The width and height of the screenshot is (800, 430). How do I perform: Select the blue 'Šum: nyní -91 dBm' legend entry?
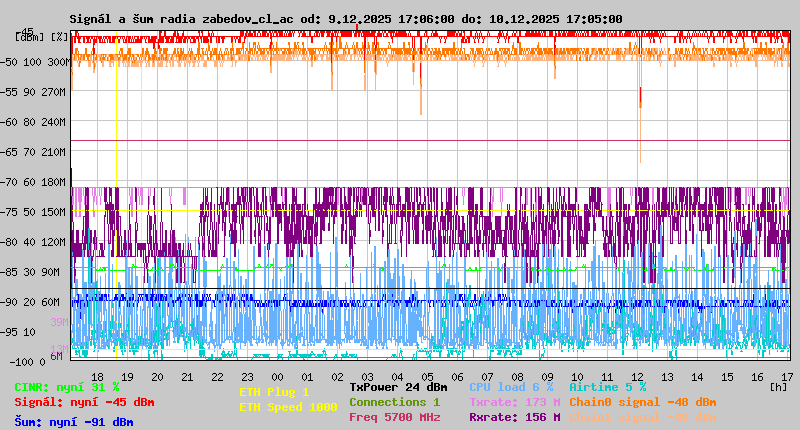point(74,422)
